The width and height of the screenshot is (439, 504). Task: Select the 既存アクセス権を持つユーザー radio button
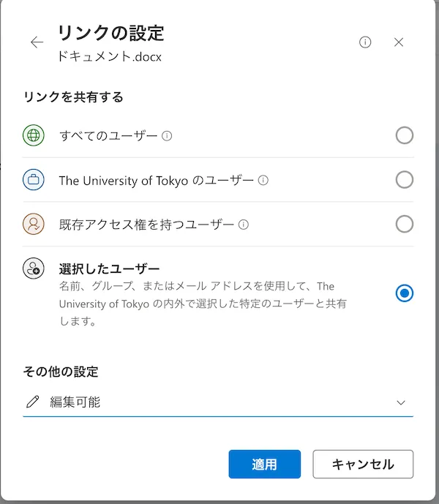pyautogui.click(x=404, y=224)
